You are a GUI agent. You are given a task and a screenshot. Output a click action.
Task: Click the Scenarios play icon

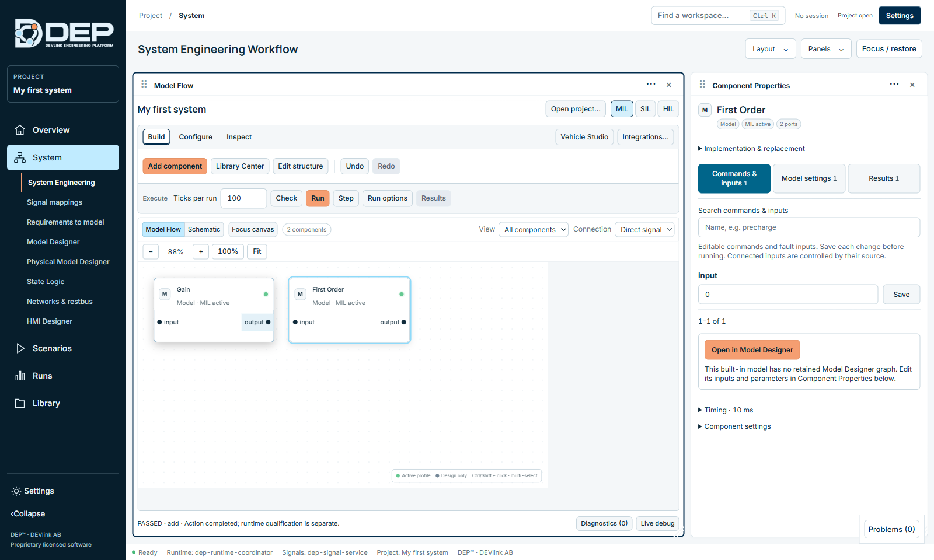point(20,348)
